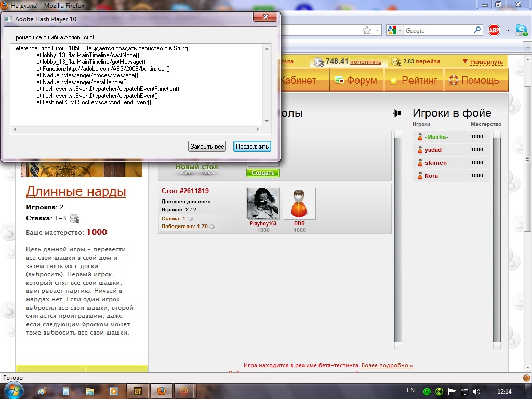The height and width of the screenshot is (399, 532).
Task: Bookmark page with the star icon
Action: click(x=367, y=31)
